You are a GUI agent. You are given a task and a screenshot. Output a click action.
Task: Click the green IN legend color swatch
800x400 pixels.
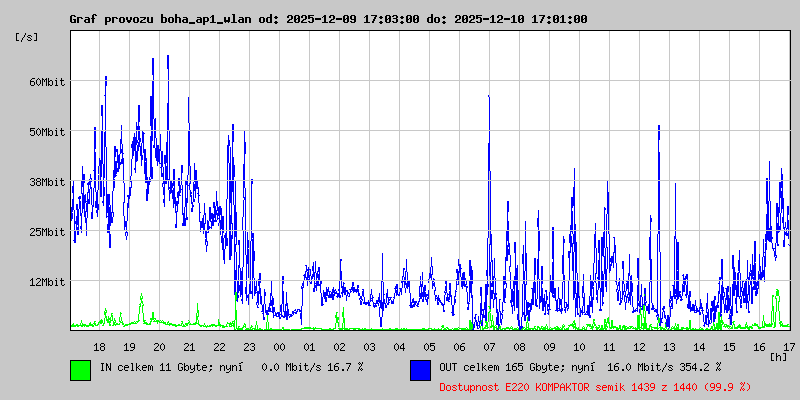point(80,369)
